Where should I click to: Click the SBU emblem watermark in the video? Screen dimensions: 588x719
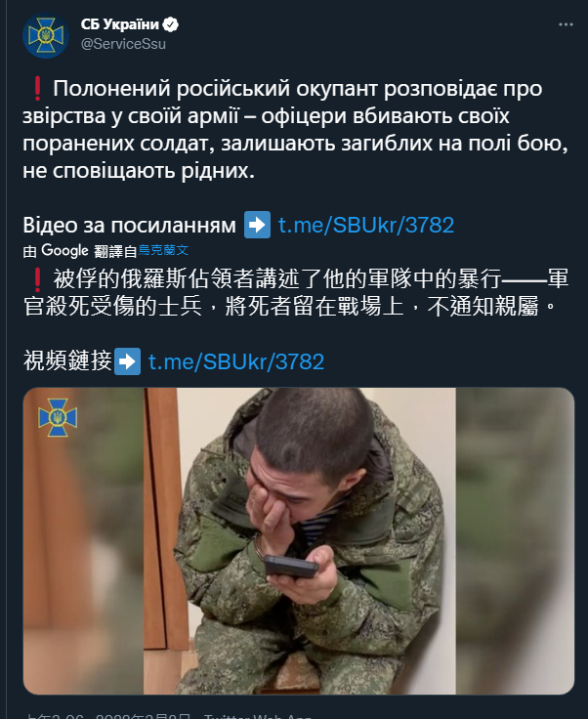click(x=58, y=417)
